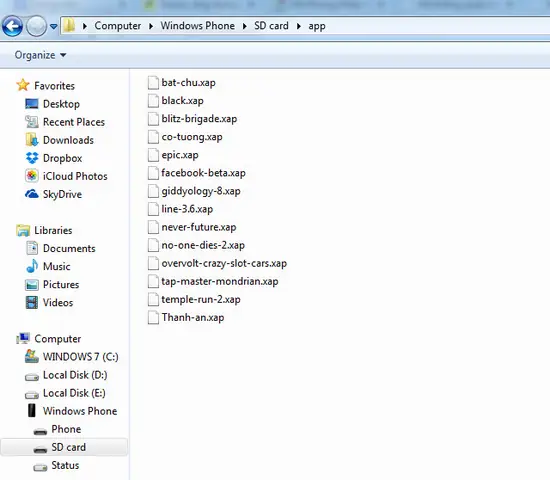550x480 pixels.
Task: Click the Desktop monitor icon
Action: pyautogui.click(x=32, y=104)
